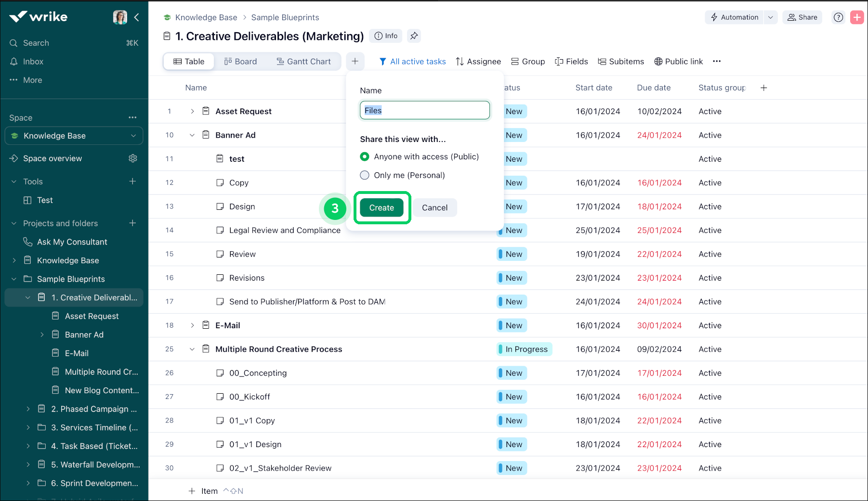Click the Wrike logo
The image size is (868, 501).
(x=39, y=17)
